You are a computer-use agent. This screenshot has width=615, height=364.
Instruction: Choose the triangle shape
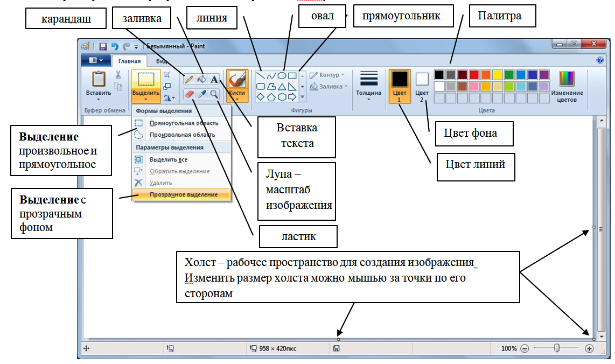click(282, 86)
